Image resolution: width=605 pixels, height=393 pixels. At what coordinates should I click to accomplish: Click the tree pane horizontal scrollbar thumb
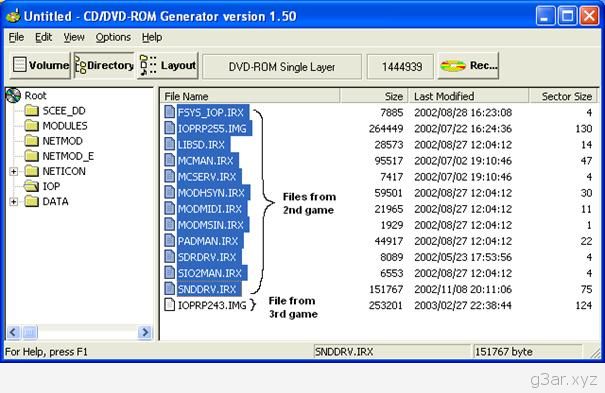point(30,332)
